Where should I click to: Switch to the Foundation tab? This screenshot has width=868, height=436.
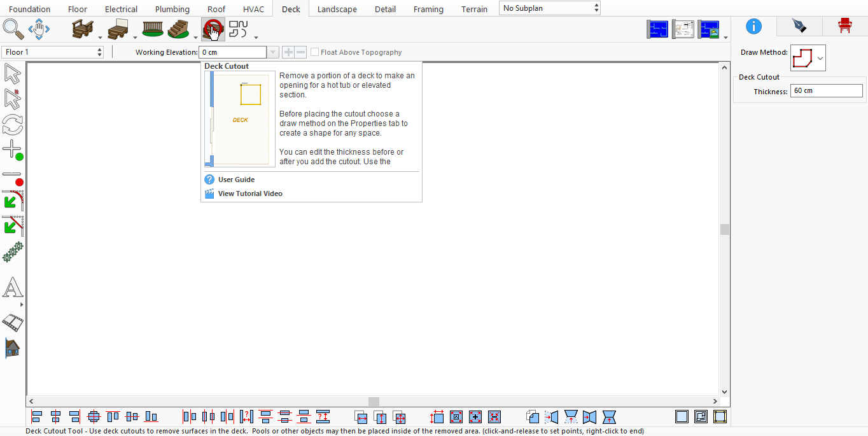point(30,9)
